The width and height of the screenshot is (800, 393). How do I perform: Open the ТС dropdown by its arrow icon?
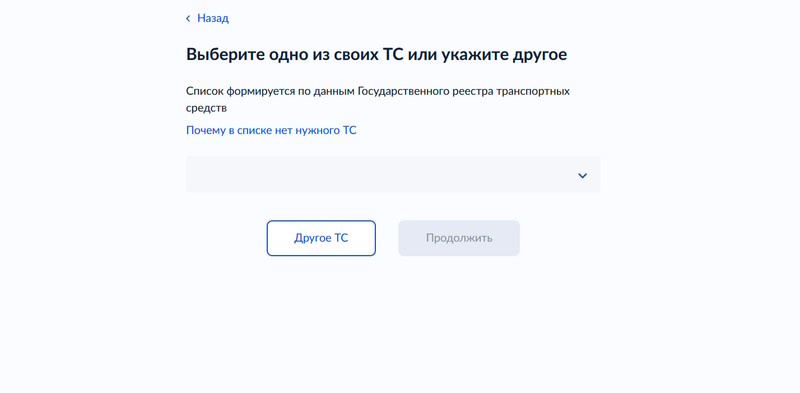(582, 176)
